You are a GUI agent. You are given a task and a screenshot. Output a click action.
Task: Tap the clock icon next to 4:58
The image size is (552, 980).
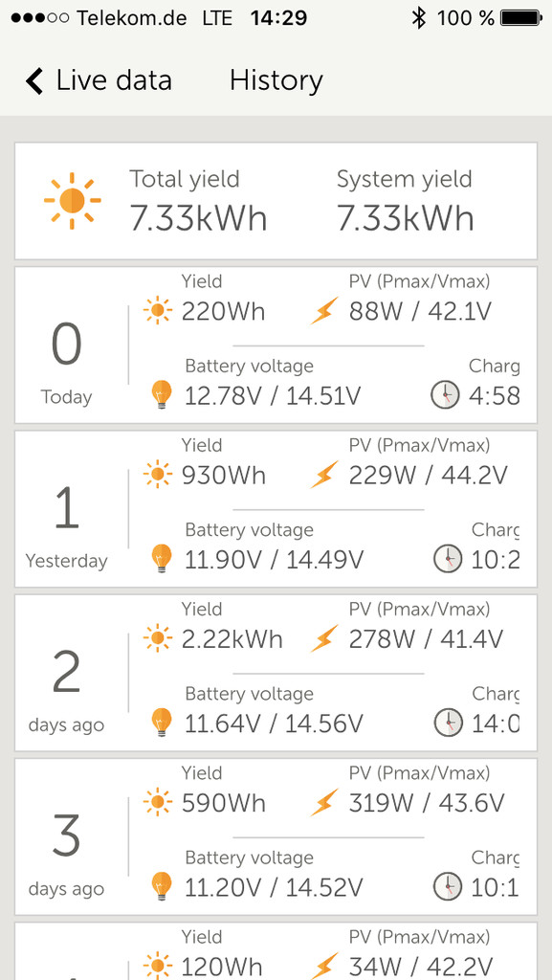point(445,395)
